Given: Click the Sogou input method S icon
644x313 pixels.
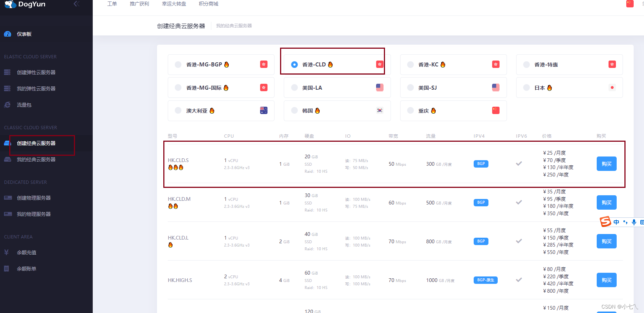Looking at the screenshot, I should [x=605, y=221].
